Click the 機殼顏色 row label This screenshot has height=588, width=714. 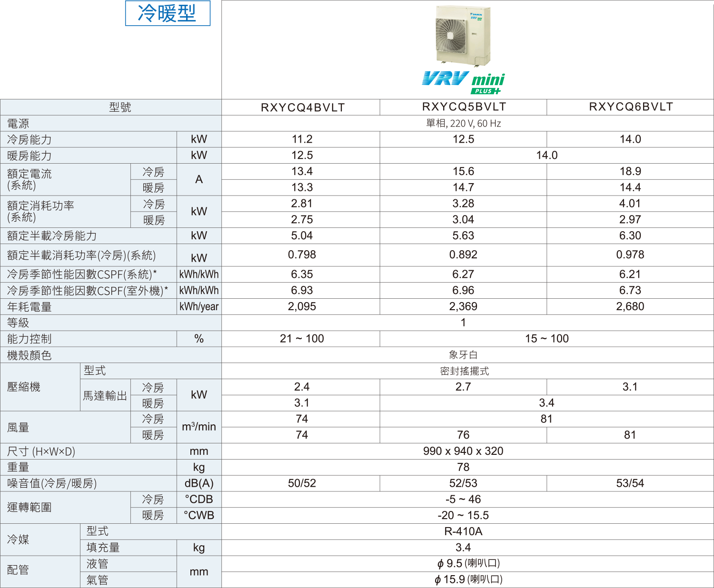pyautogui.click(x=30, y=355)
